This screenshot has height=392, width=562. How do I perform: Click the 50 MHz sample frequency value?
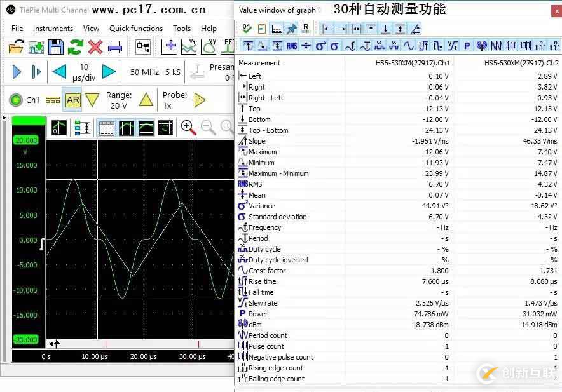144,72
